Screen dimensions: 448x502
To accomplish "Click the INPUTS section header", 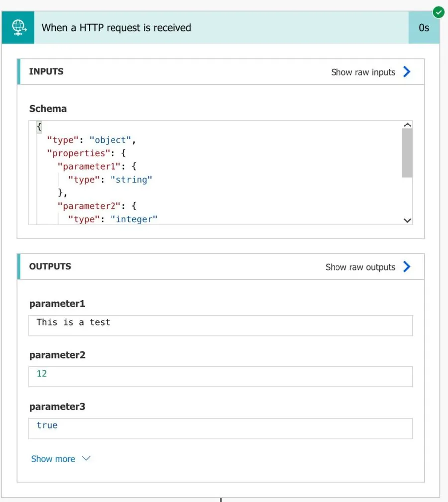I will pyautogui.click(x=46, y=71).
